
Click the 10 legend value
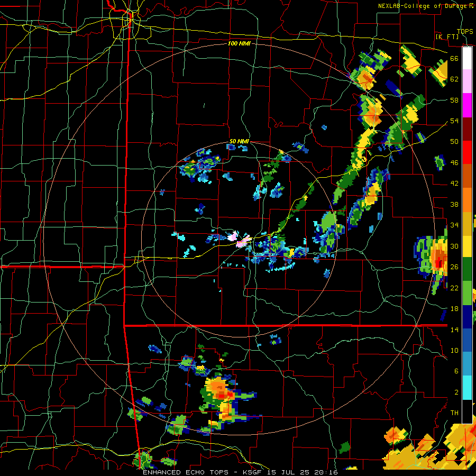[454, 350]
